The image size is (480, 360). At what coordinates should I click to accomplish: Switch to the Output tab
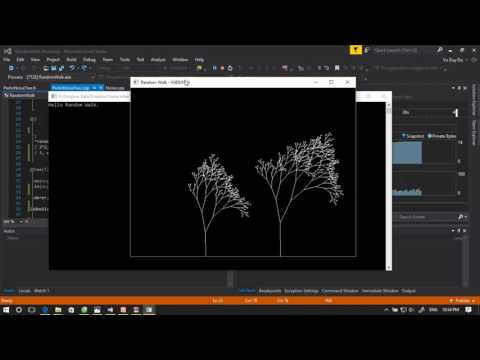pos(408,291)
